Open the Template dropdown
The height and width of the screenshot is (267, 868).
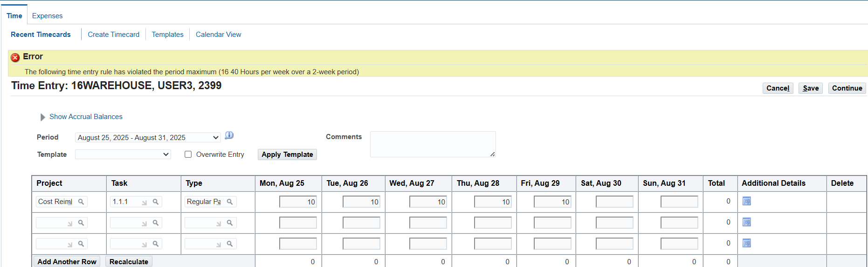point(123,155)
